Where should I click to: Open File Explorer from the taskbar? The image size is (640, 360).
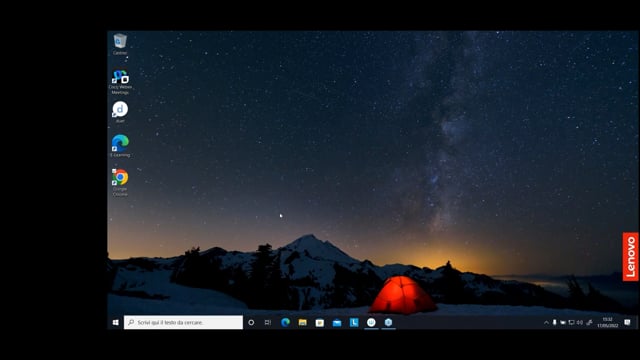(x=302, y=322)
